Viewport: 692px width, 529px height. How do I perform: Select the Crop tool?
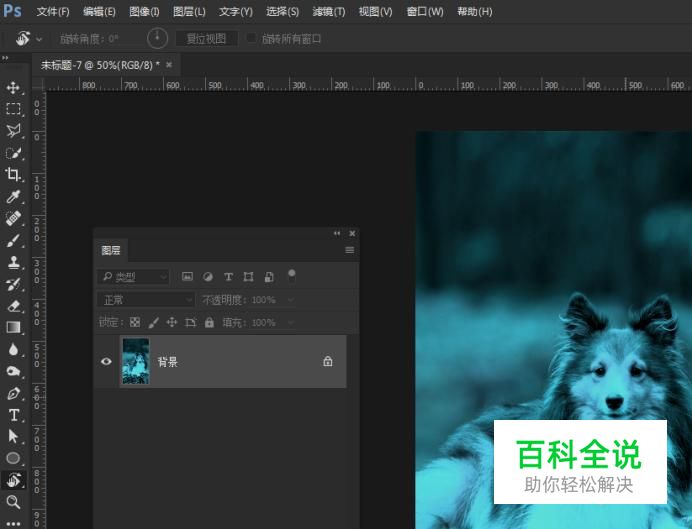tap(13, 175)
